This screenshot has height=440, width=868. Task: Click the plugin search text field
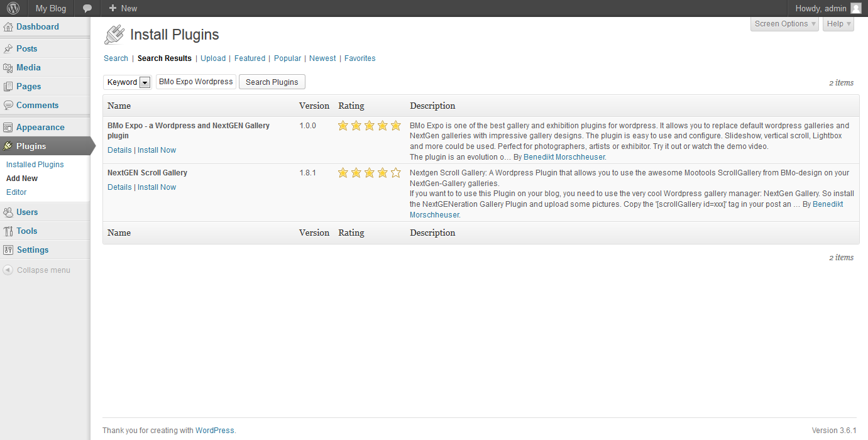[x=195, y=82]
